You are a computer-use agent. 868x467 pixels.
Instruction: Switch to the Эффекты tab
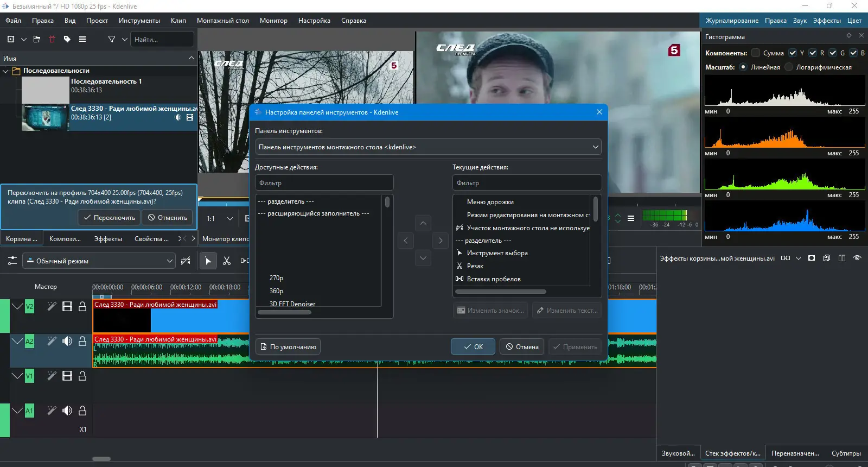click(107, 239)
